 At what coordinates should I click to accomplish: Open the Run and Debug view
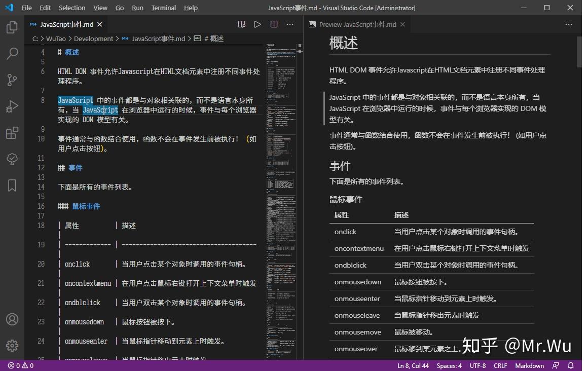point(12,106)
